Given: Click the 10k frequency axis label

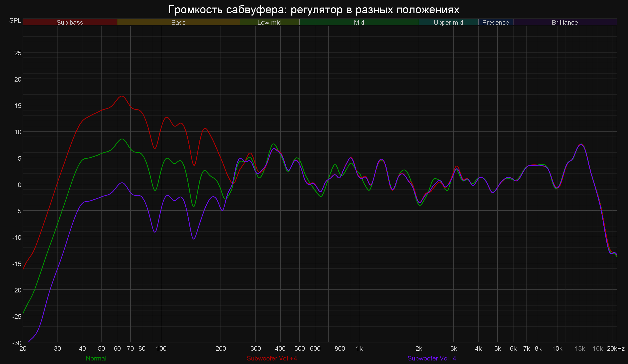Looking at the screenshot, I should point(557,348).
